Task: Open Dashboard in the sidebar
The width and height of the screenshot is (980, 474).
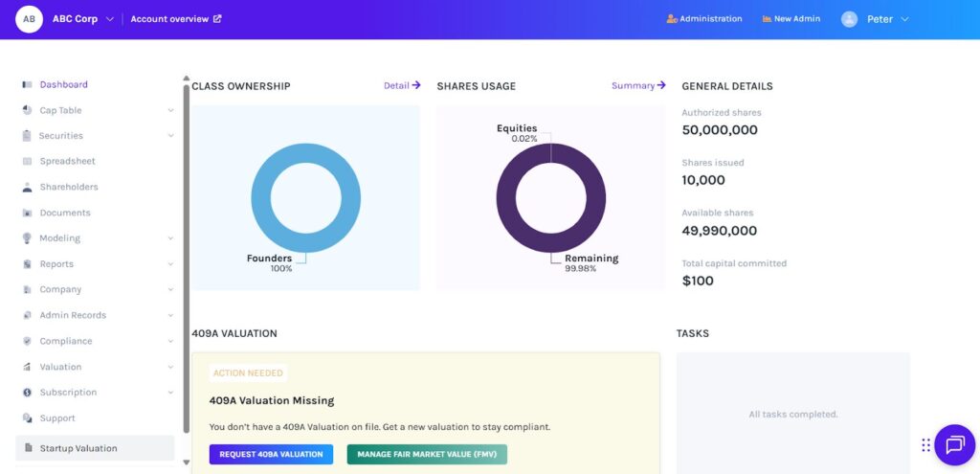Action: click(63, 84)
